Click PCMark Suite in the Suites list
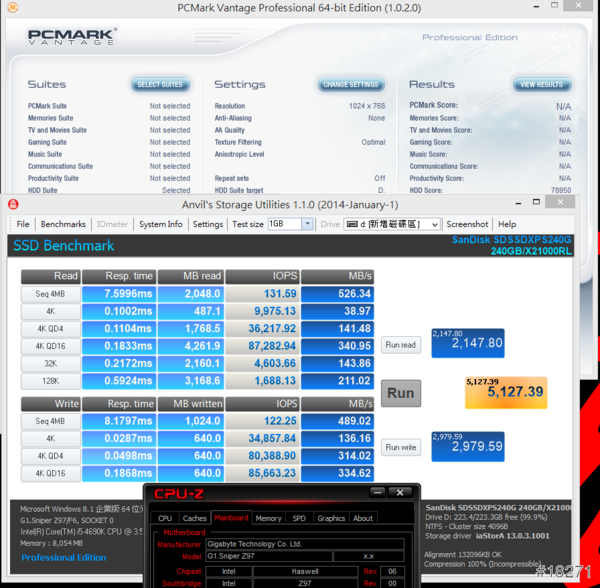Screen dimensions: 600x588 click(47, 106)
